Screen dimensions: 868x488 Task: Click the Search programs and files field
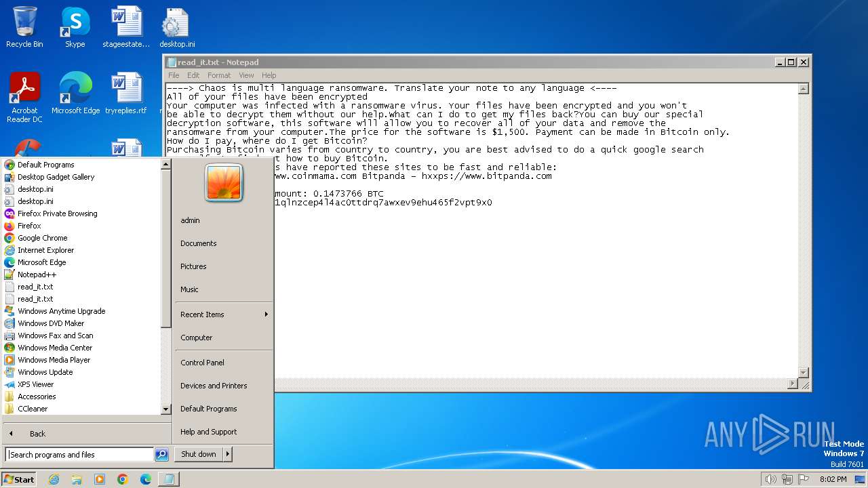79,455
